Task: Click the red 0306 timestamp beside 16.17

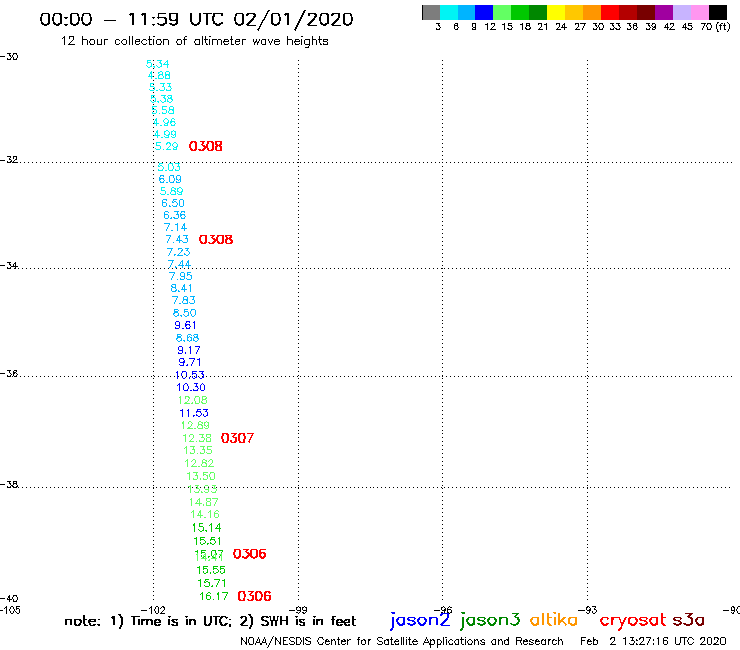Action: point(254,596)
